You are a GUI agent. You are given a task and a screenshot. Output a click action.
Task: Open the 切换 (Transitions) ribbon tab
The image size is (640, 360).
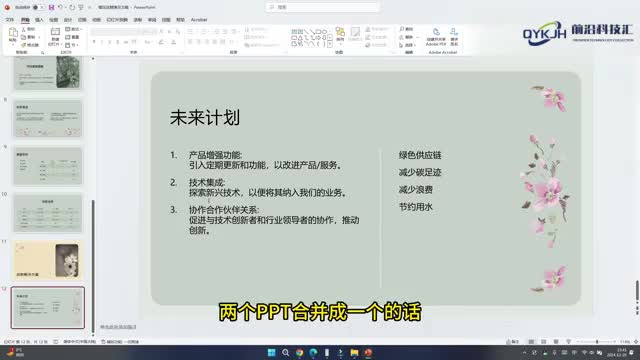click(x=82, y=20)
